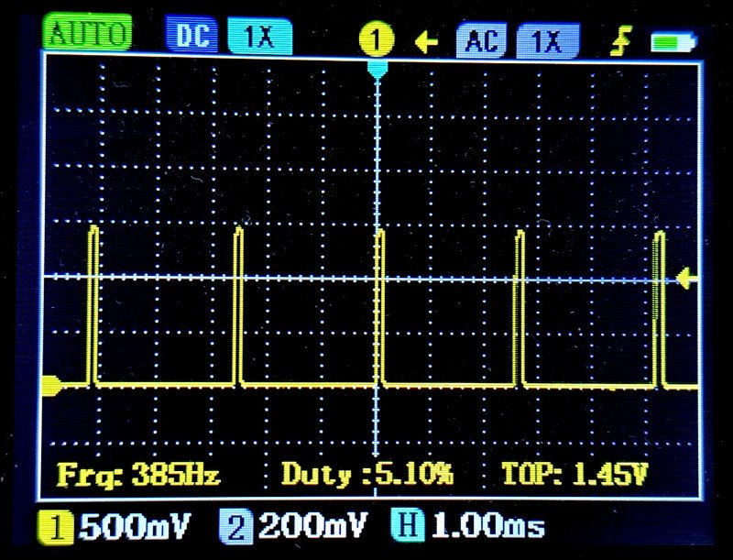Viewport: 733px width, 560px height.
Task: Select the cyan 1X probe badge beside DC
Action: 258,37
